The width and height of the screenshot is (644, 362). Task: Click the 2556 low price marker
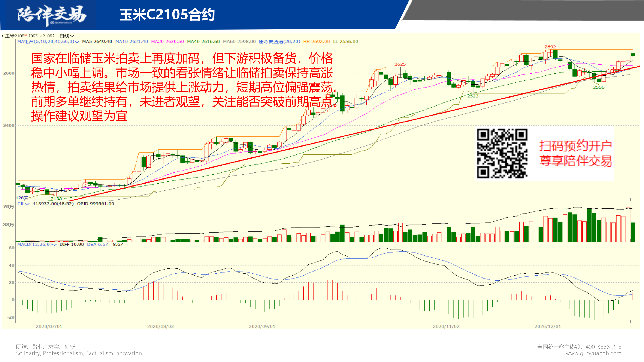click(599, 88)
